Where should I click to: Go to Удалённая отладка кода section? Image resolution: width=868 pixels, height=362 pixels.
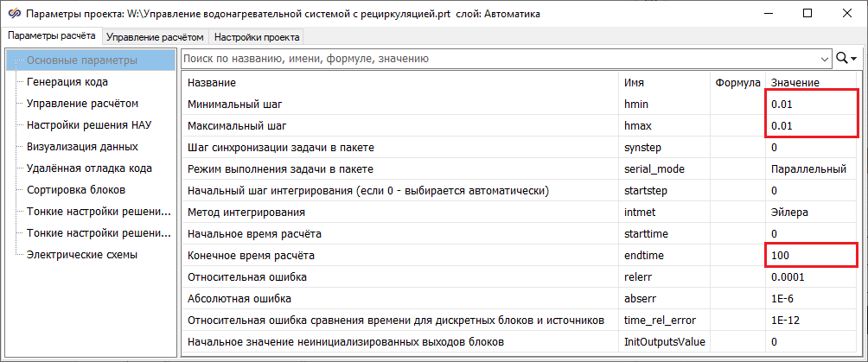(x=89, y=168)
